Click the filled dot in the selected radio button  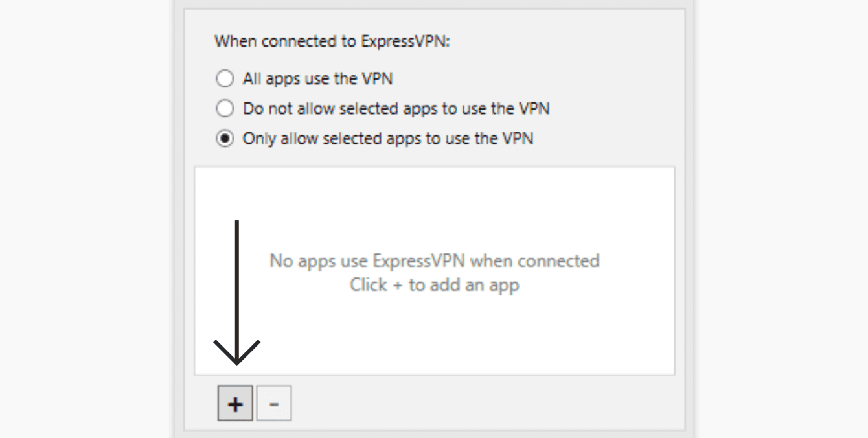[225, 139]
